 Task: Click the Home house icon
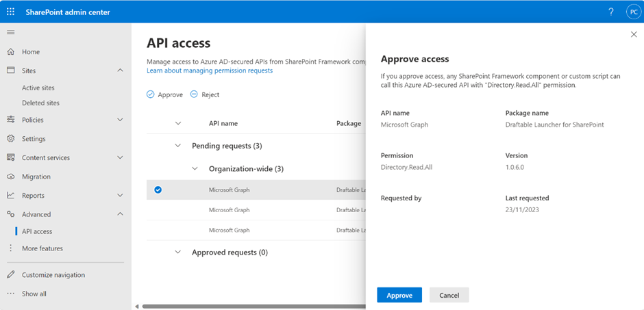pos(11,52)
